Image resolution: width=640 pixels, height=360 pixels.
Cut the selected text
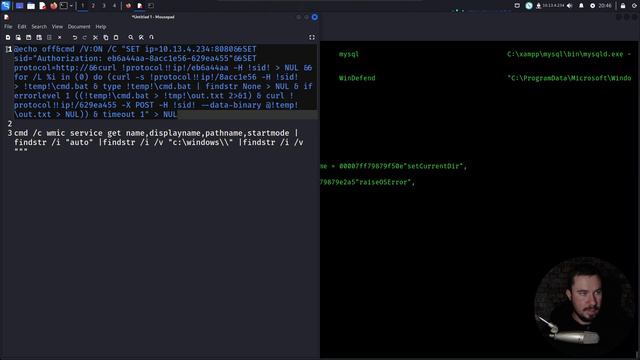point(95,38)
